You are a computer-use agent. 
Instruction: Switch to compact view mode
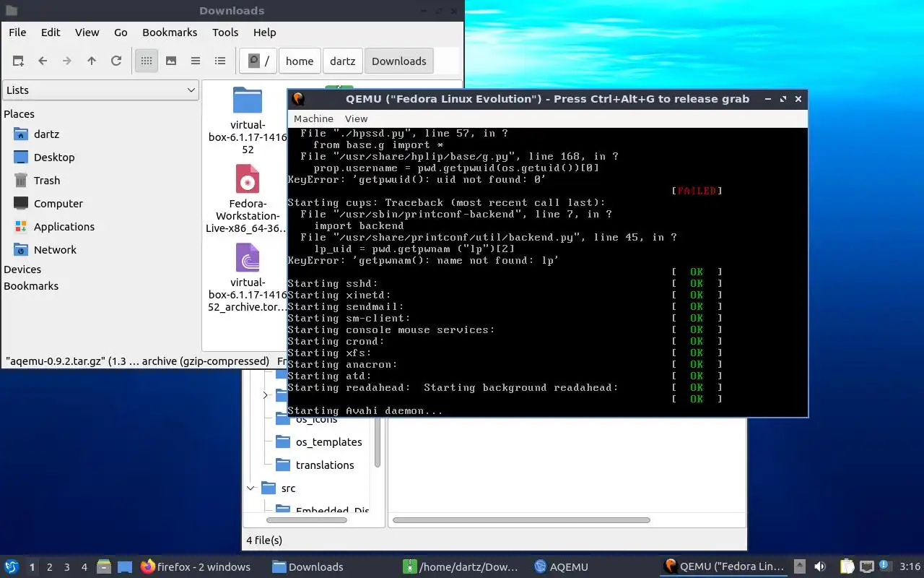pos(196,61)
